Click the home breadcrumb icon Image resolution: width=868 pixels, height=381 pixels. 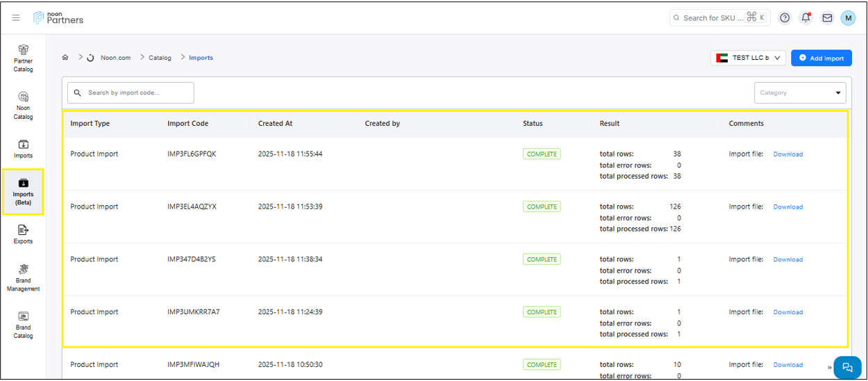65,58
